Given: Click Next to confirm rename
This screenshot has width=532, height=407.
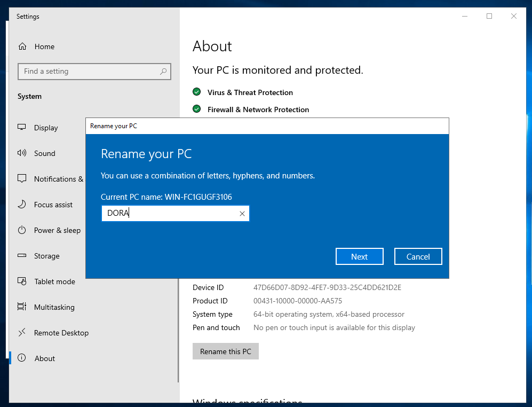Looking at the screenshot, I should (359, 256).
